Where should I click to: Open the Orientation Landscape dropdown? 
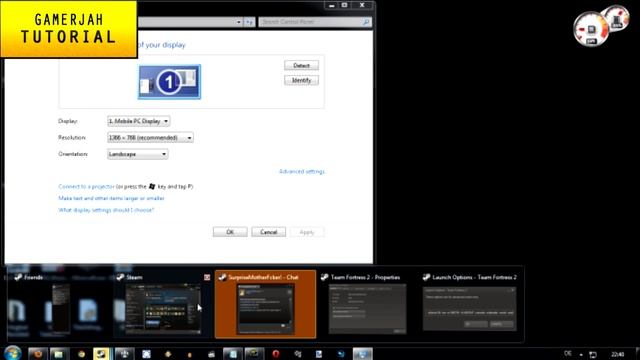138,154
